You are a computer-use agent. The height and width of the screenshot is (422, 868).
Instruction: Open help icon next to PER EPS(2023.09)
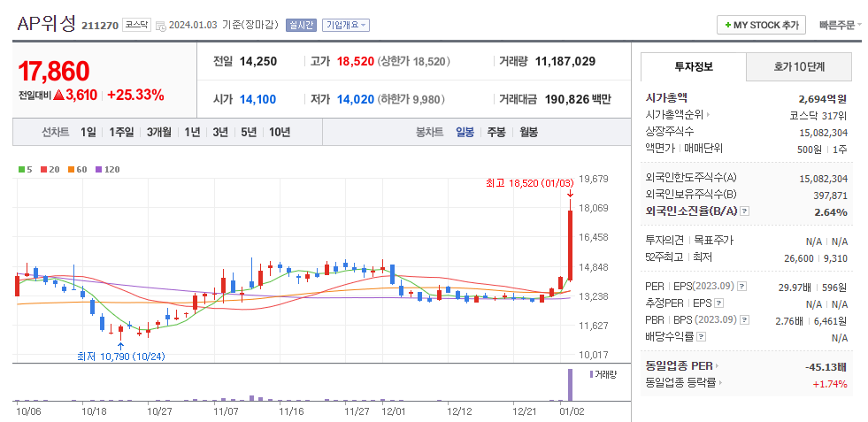[742, 287]
